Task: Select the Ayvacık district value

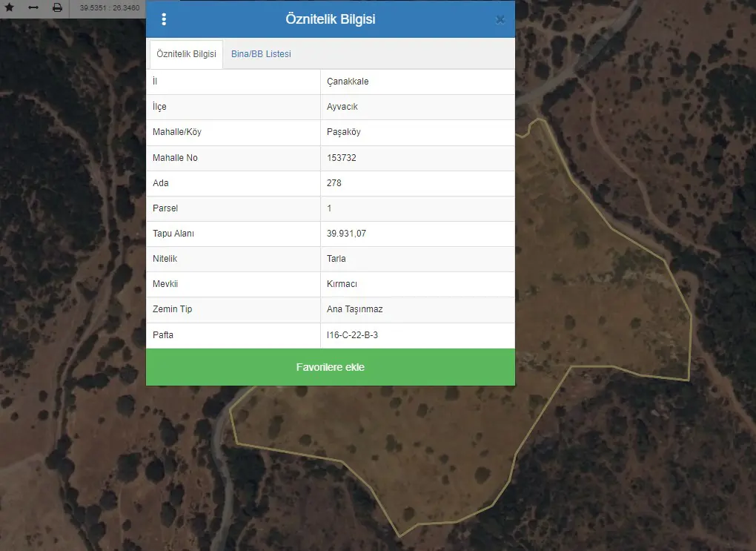Action: (342, 107)
